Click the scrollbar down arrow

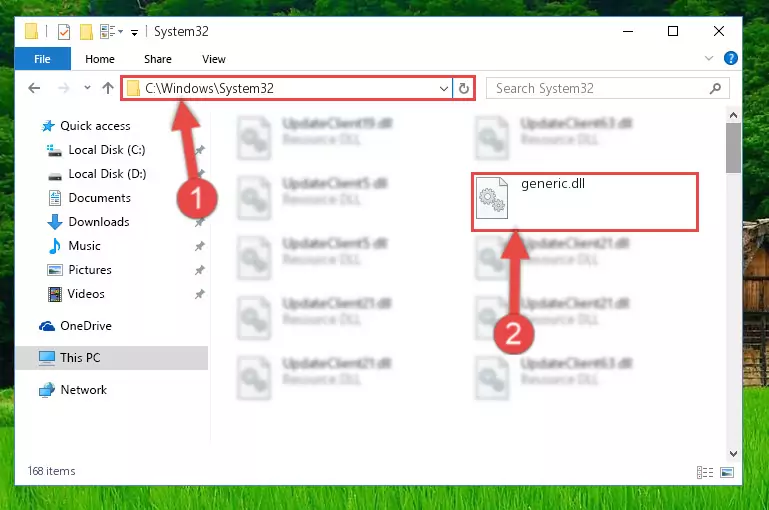(x=733, y=454)
